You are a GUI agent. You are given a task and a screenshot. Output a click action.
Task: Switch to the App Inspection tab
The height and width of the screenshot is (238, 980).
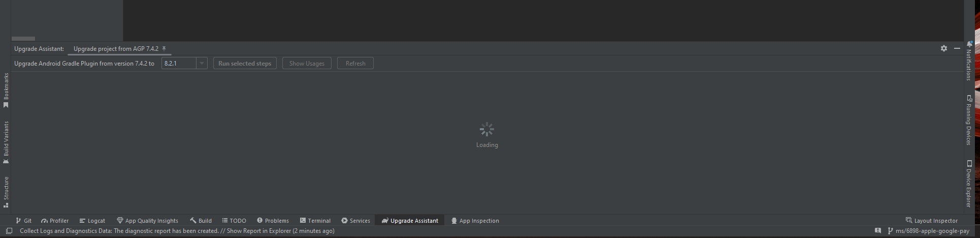click(x=475, y=221)
